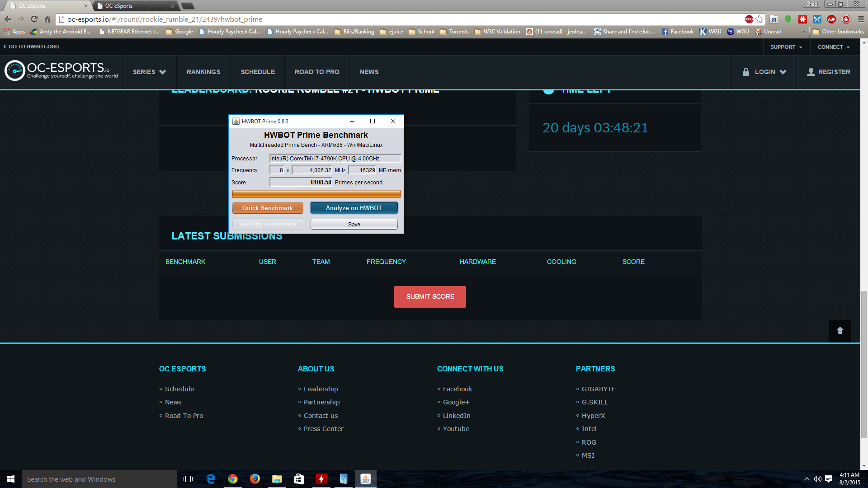This screenshot has height=488, width=868.
Task: Open the G.SKILL partner link
Action: [x=594, y=402]
